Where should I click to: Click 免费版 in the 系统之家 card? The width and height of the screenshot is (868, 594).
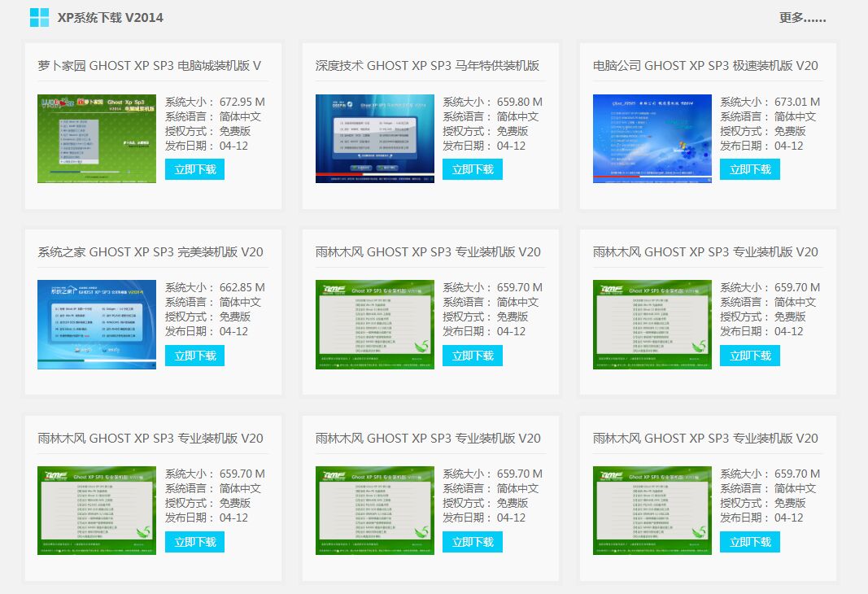coord(235,317)
